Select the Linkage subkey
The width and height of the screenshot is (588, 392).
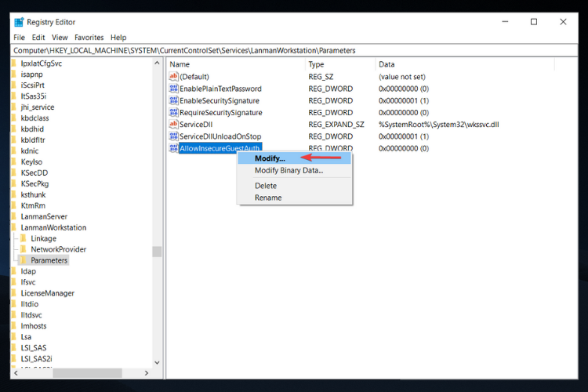pyautogui.click(x=43, y=238)
